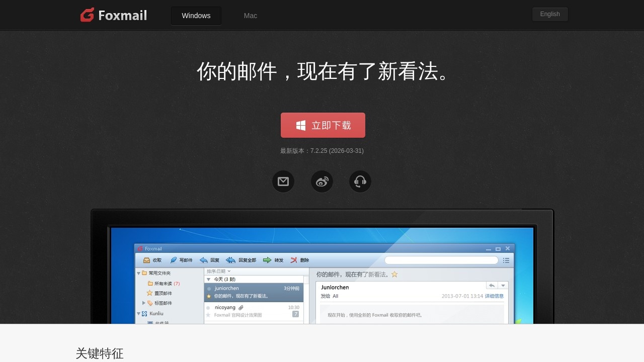Click the 回复全部 reply-all icon
The height and width of the screenshot is (362, 644).
pos(230,260)
